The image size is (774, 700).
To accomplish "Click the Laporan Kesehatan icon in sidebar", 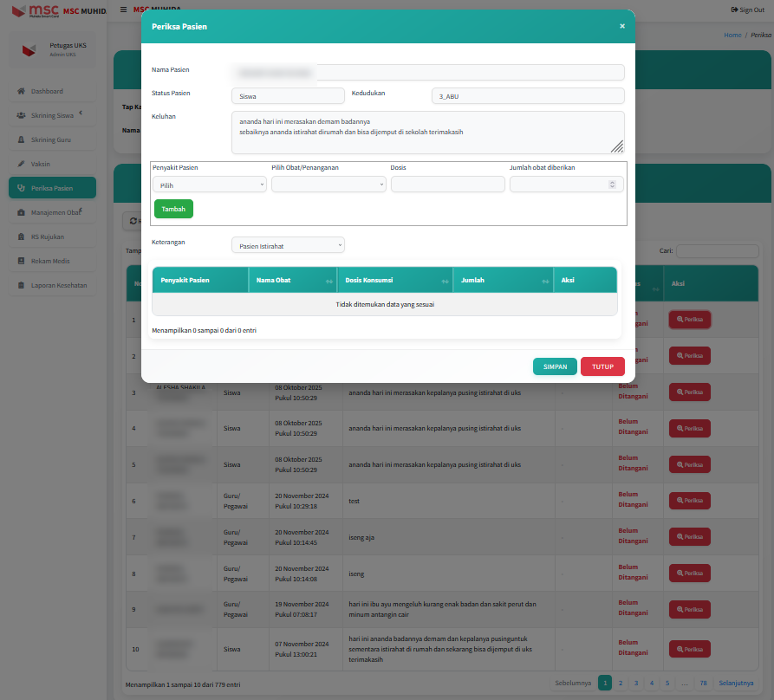I will click(x=21, y=285).
